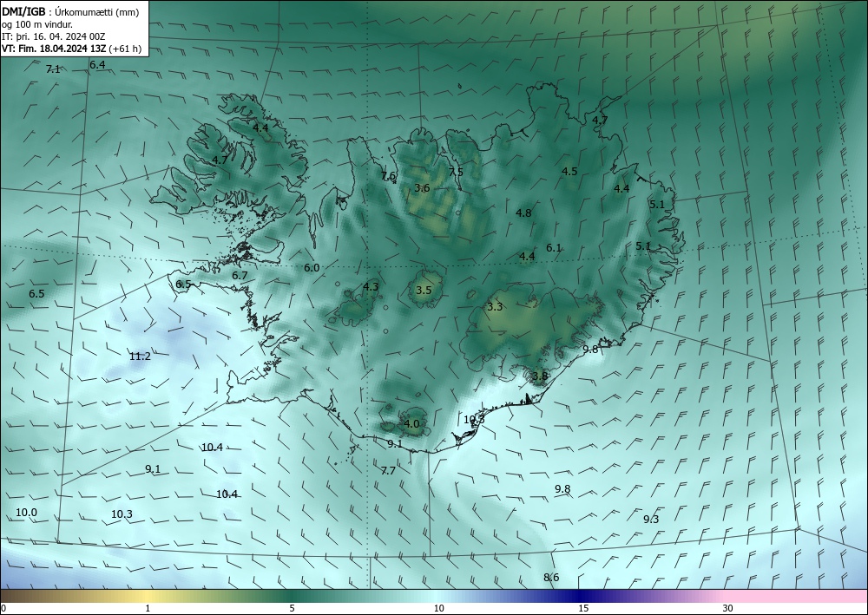This screenshot has height=615, width=868.
Task: Click the 30 tick on the color legend
Action: [728, 608]
